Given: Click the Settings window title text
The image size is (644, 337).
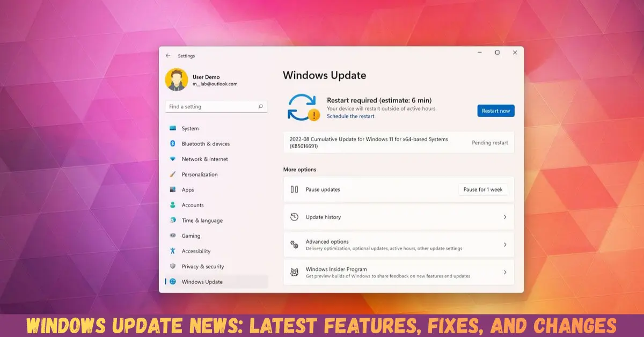Looking at the screenshot, I should pyautogui.click(x=186, y=56).
